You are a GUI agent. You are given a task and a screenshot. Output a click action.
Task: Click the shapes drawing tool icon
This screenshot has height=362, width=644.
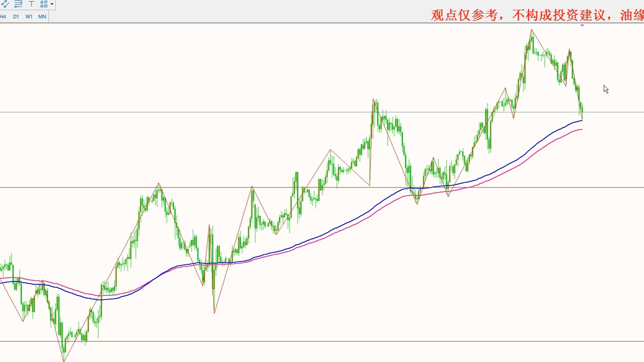(x=43, y=4)
